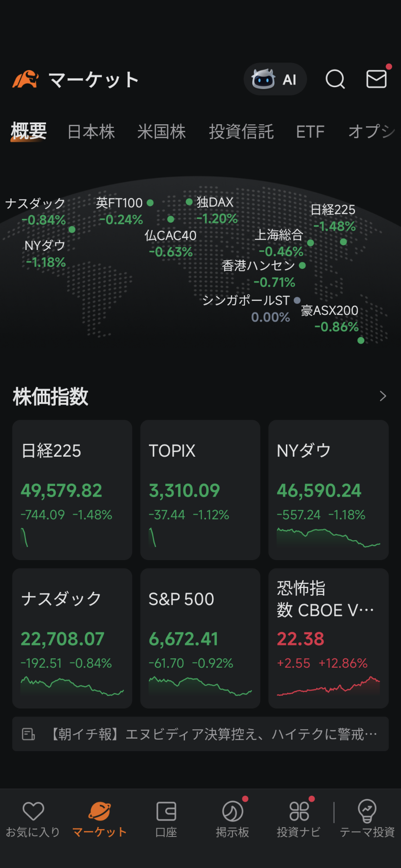
Task: Open the TOPIX index card
Action: click(200, 490)
